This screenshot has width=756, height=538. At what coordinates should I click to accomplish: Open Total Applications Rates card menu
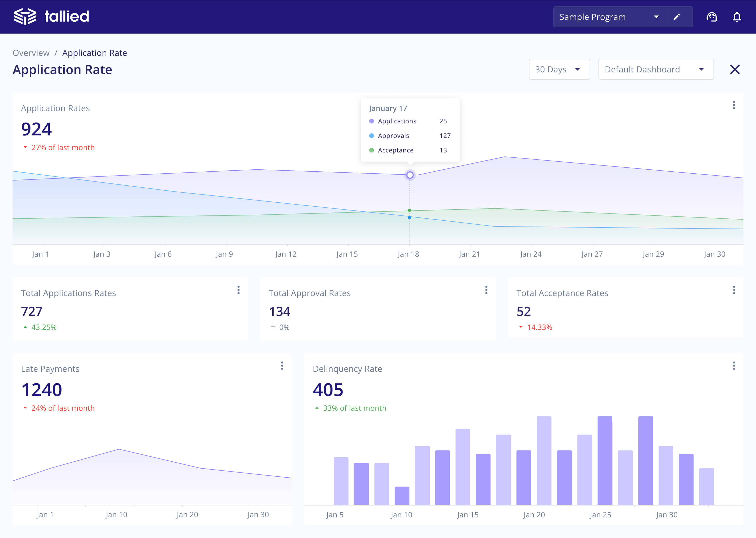[238, 290]
